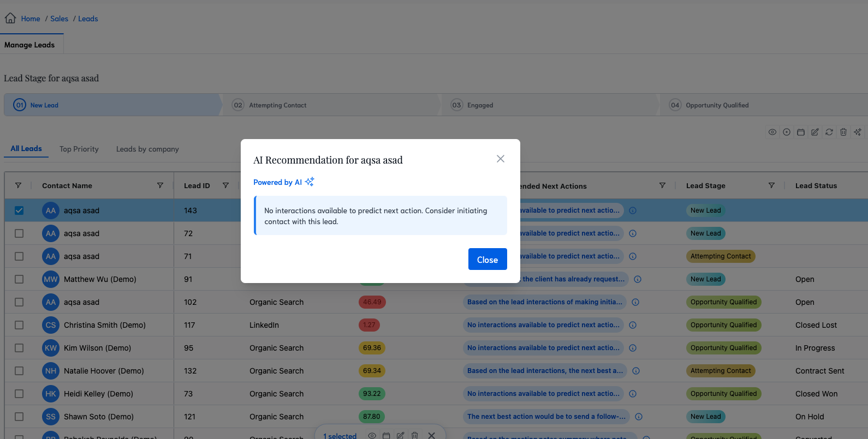This screenshot has width=868, height=439.
Task: Open the Contact Name column filter
Action: pyautogui.click(x=160, y=185)
